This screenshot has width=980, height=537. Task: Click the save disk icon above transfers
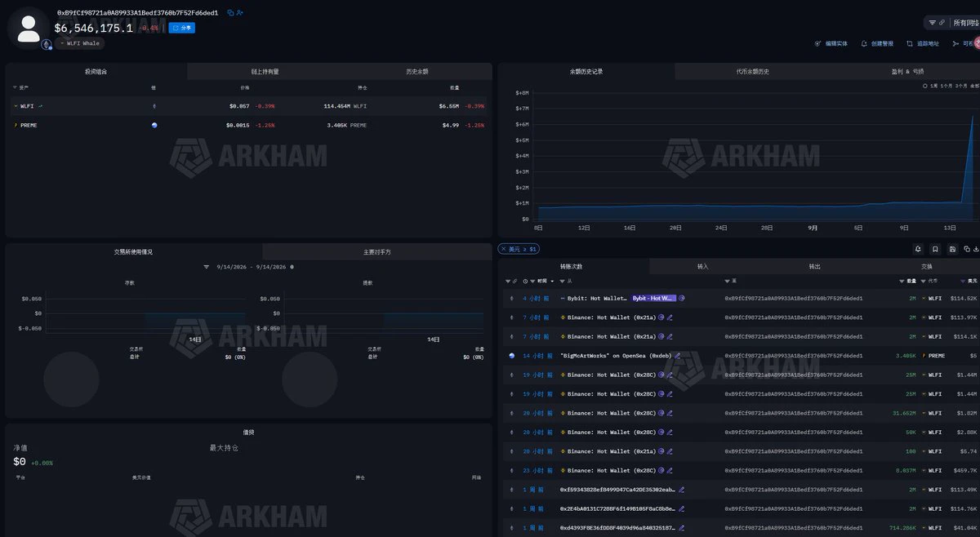tap(951, 249)
